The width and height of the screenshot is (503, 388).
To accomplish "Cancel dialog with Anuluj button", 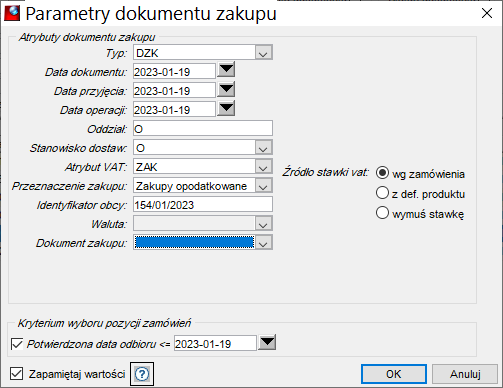I will pos(465,374).
